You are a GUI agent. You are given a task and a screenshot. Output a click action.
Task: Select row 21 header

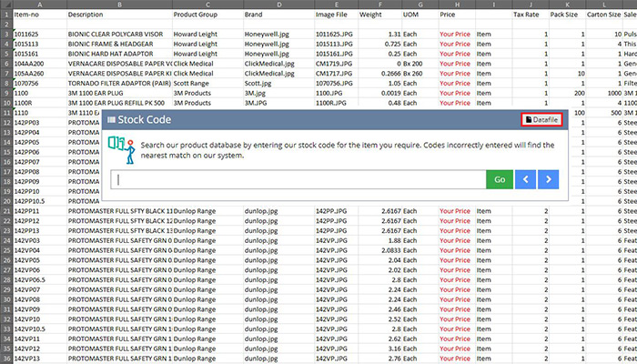click(x=6, y=211)
